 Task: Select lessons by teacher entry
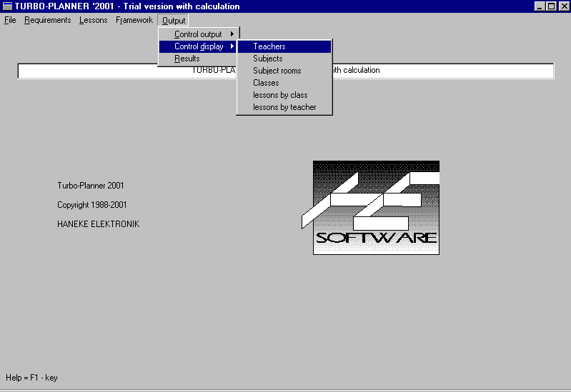pyautogui.click(x=284, y=107)
